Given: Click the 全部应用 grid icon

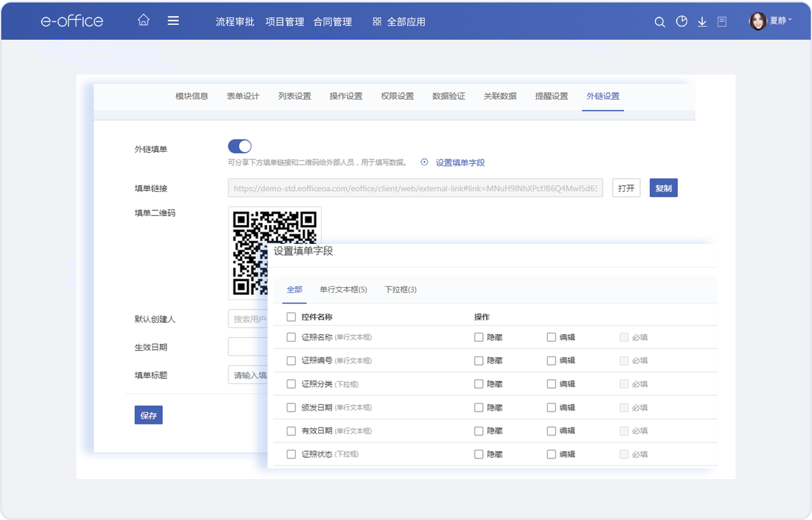Looking at the screenshot, I should [x=377, y=22].
